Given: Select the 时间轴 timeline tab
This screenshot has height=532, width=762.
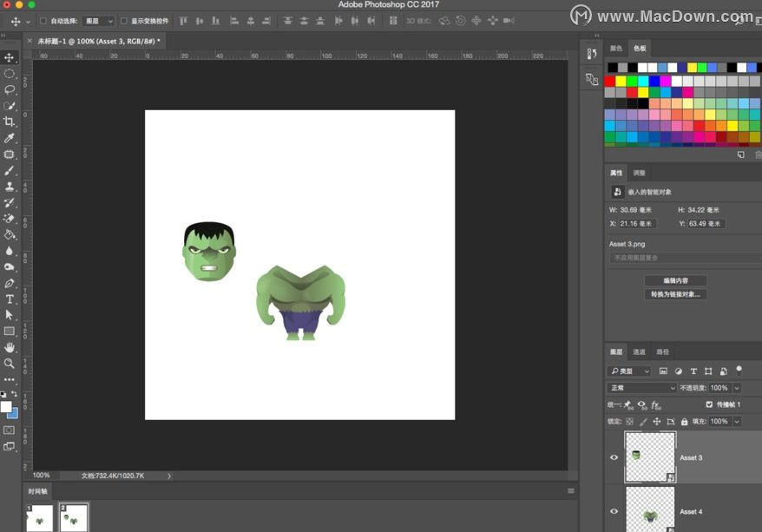Looking at the screenshot, I should [x=37, y=491].
